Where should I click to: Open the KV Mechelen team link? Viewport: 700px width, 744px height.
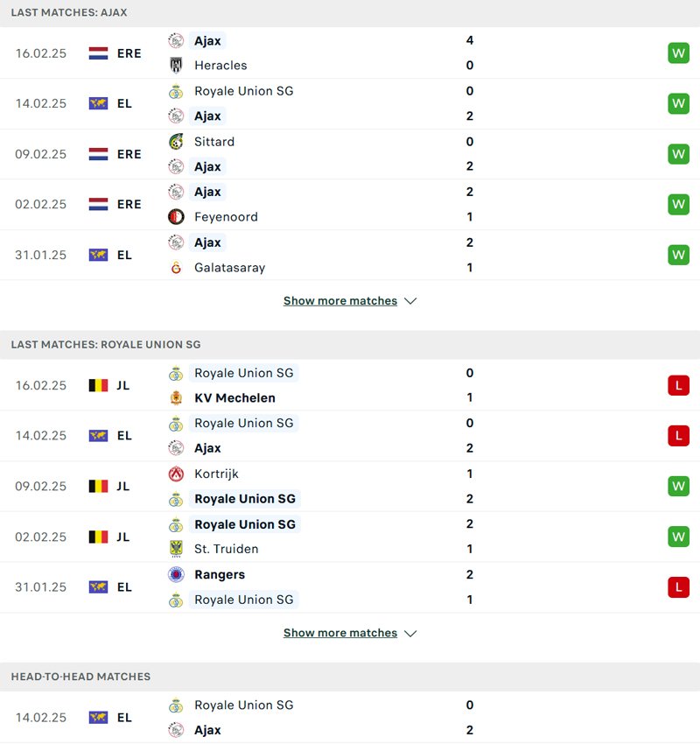pyautogui.click(x=234, y=398)
